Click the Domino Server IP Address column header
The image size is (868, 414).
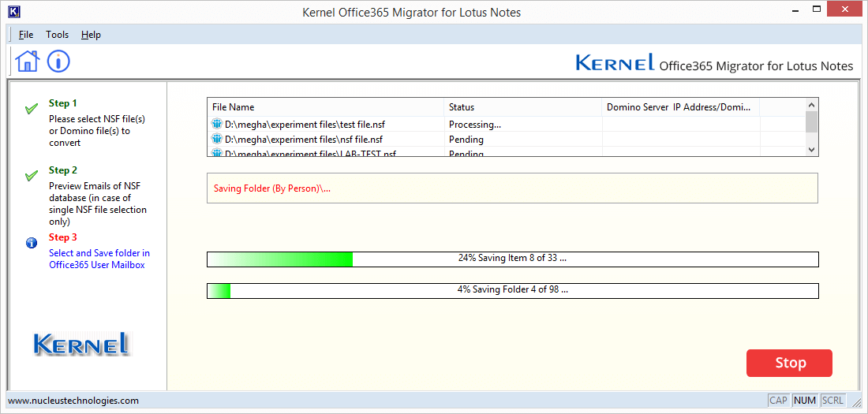pyautogui.click(x=680, y=107)
